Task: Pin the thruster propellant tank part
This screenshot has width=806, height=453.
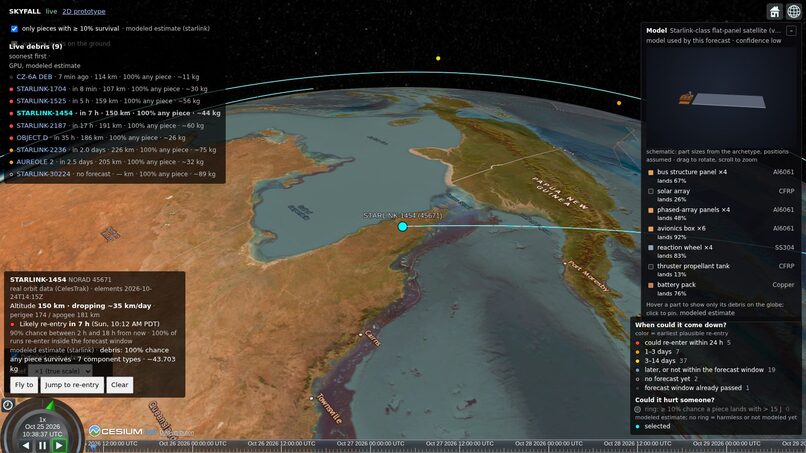Action: coord(721,270)
